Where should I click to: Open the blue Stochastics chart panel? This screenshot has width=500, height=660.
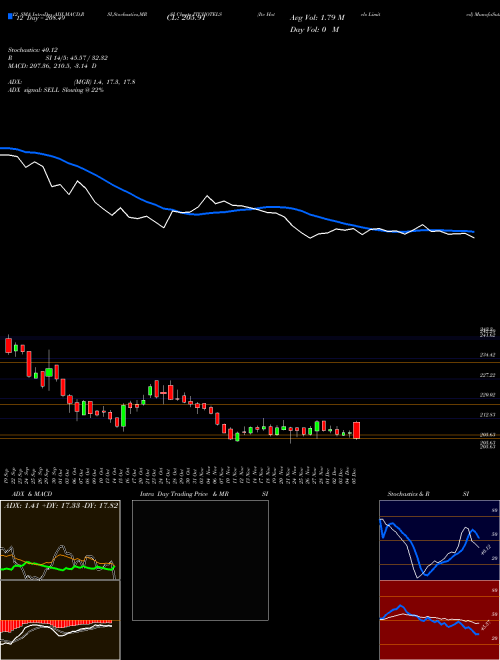pos(439,540)
